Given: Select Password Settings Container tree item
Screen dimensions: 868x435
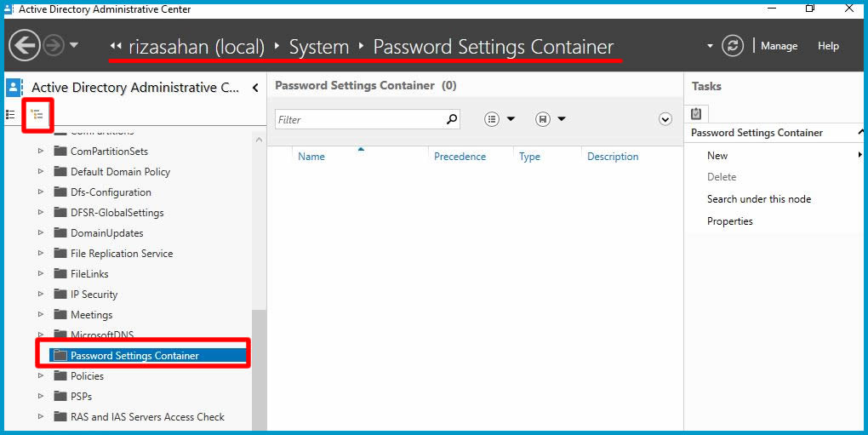Looking at the screenshot, I should [147, 355].
